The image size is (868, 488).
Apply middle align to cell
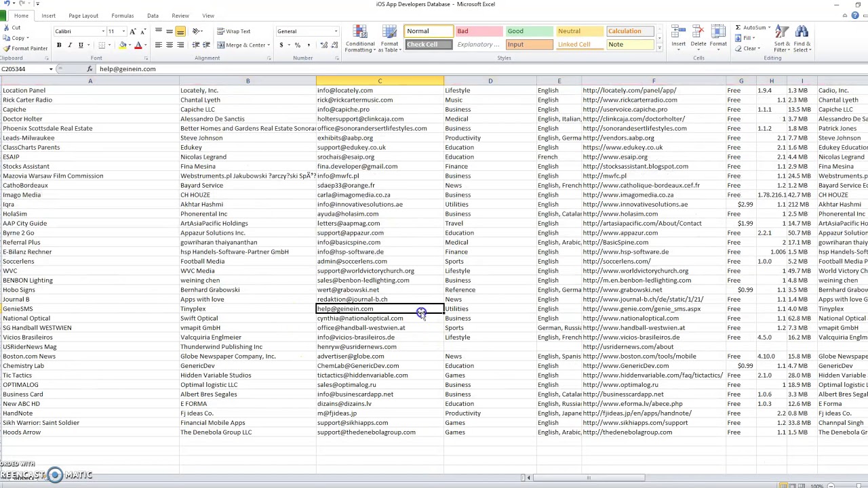(170, 31)
